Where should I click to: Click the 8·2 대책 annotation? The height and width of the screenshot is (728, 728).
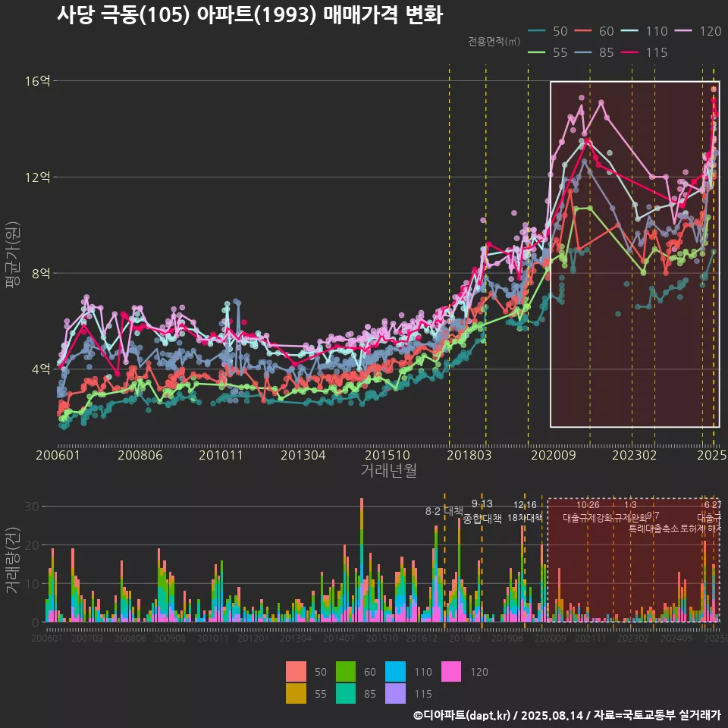tap(444, 512)
